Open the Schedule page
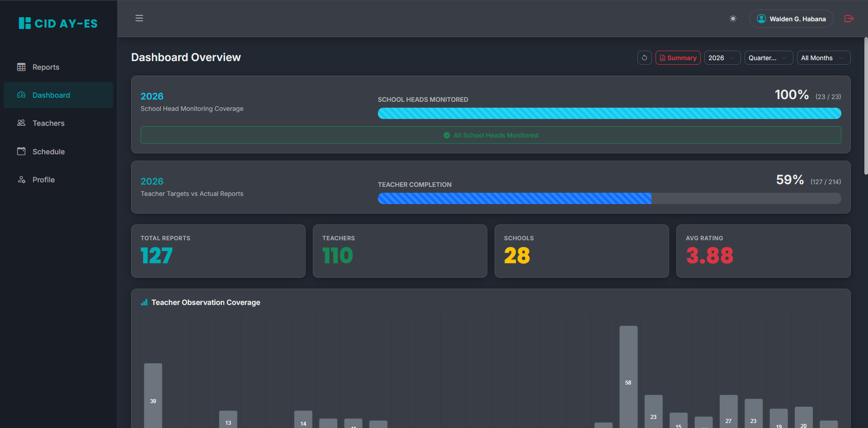Image resolution: width=868 pixels, height=428 pixels. pos(58,152)
